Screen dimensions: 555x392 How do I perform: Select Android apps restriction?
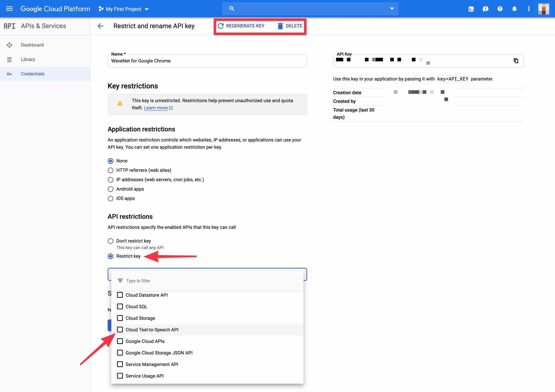coord(110,189)
